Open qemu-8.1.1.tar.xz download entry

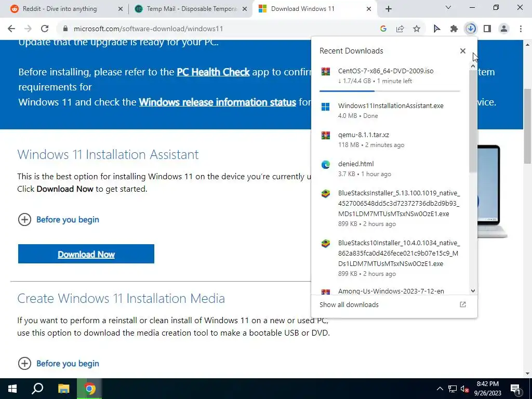coord(390,140)
